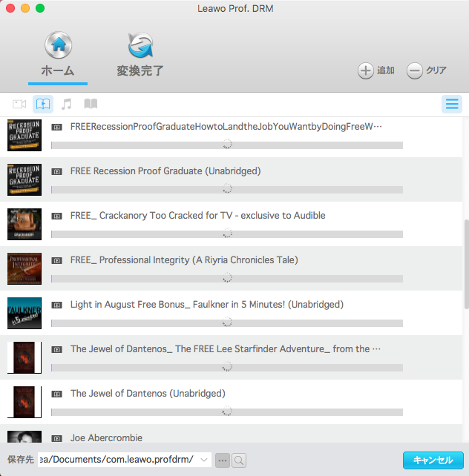Click the add (追加) plus icon
The height and width of the screenshot is (476, 469).
click(365, 70)
